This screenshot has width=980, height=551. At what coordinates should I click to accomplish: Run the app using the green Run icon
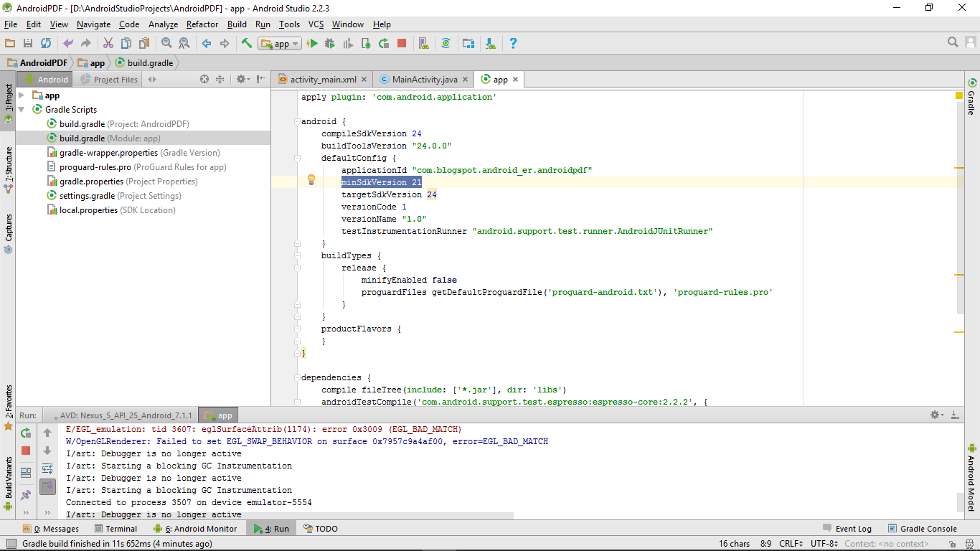(314, 43)
